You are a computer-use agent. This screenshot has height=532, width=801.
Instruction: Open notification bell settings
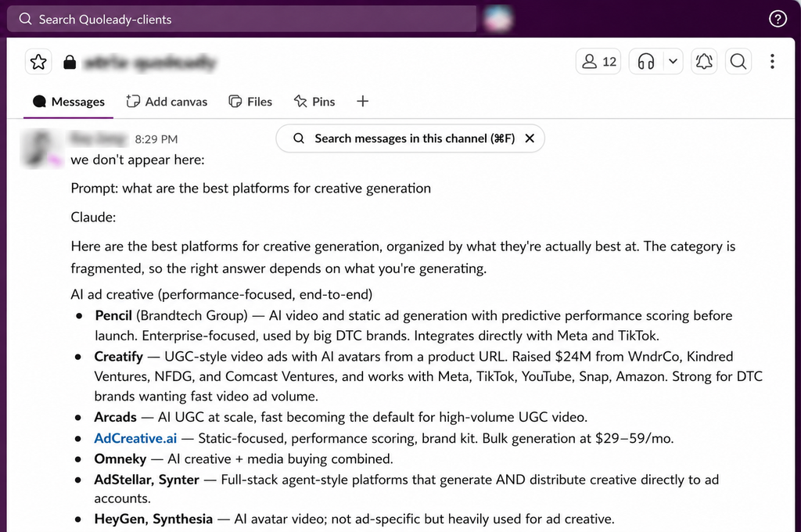(704, 61)
